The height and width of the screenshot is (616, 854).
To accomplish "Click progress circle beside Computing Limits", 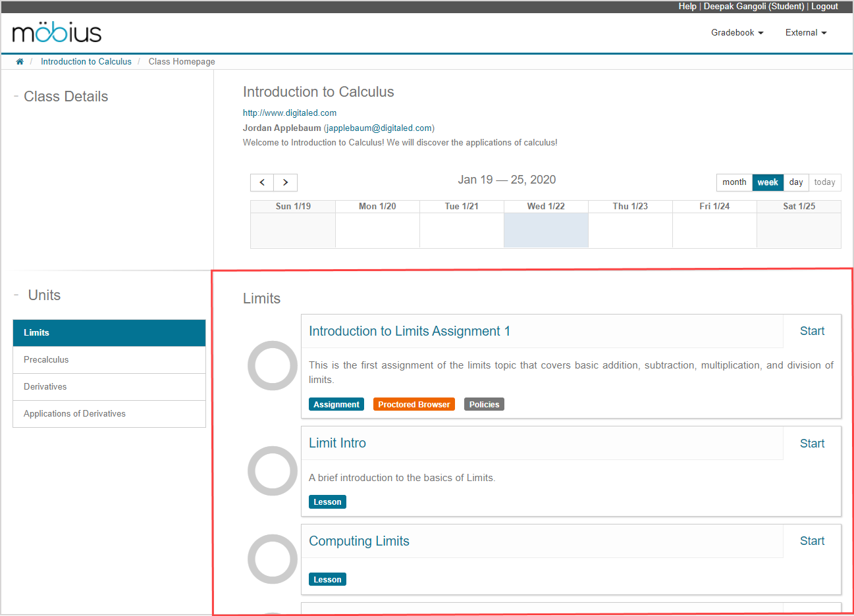I will [x=273, y=559].
